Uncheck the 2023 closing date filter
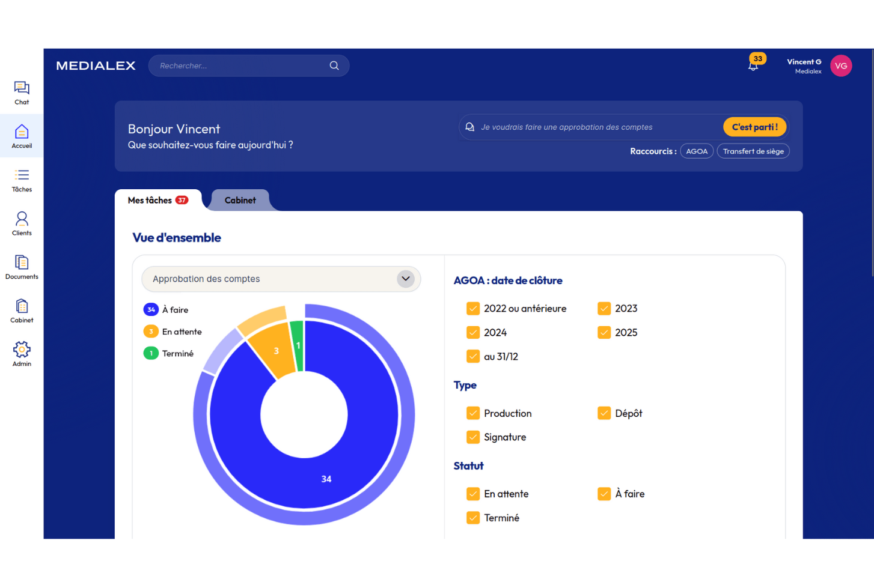Image resolution: width=874 pixels, height=588 pixels. point(604,308)
